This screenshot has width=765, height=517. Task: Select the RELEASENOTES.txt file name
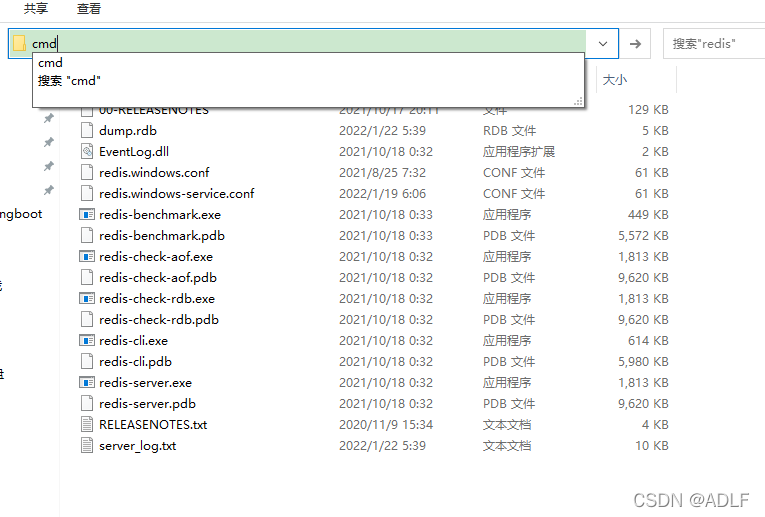pyautogui.click(x=153, y=424)
